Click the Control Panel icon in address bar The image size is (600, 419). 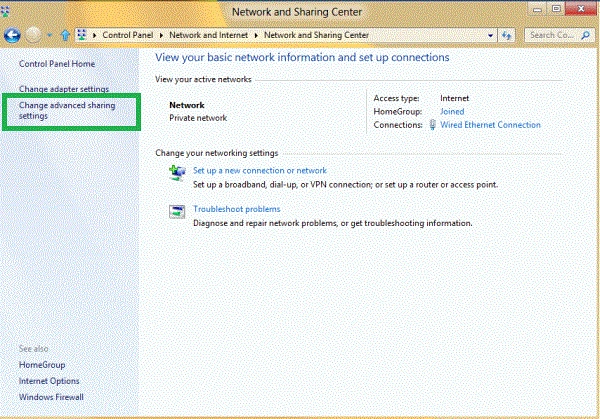[82, 35]
